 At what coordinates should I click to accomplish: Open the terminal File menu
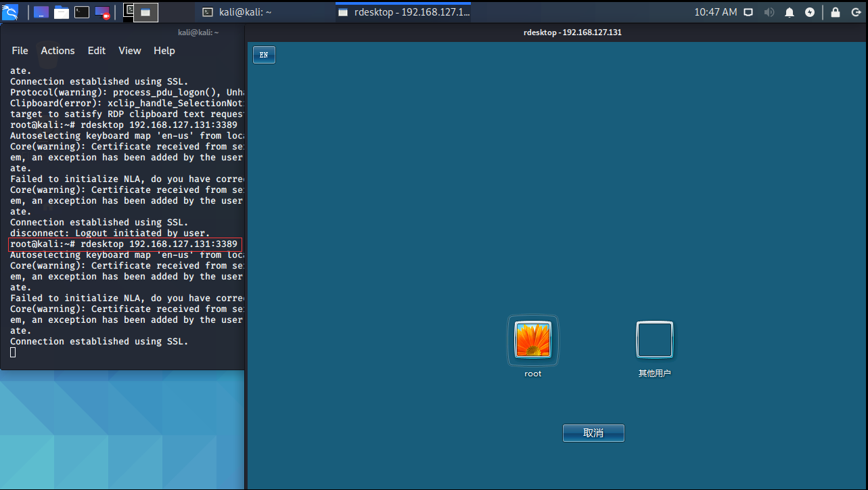point(20,51)
